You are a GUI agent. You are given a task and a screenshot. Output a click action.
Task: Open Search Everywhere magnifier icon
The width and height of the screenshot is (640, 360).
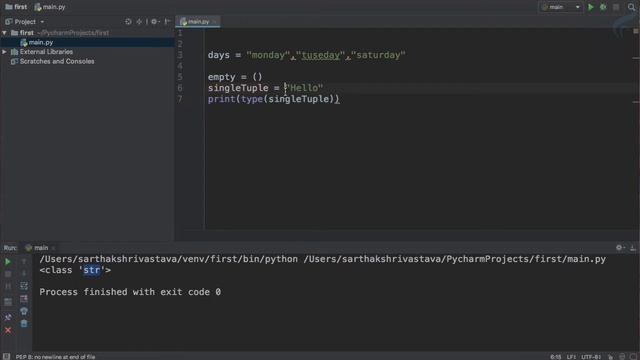tap(631, 7)
